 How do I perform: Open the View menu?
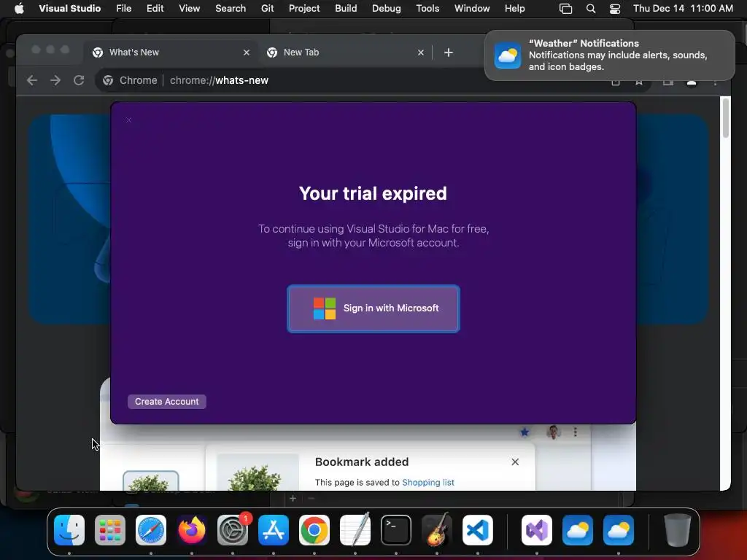(190, 8)
